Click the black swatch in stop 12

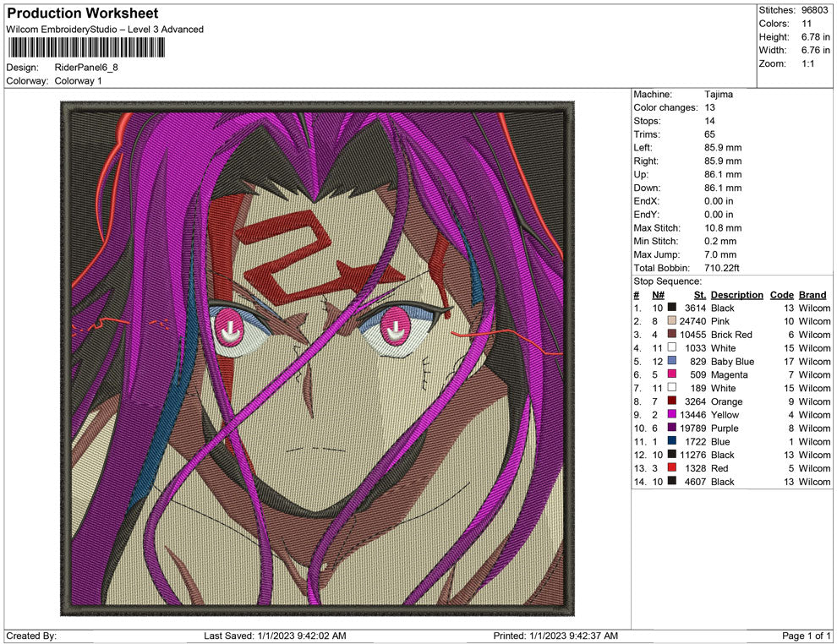(672, 454)
